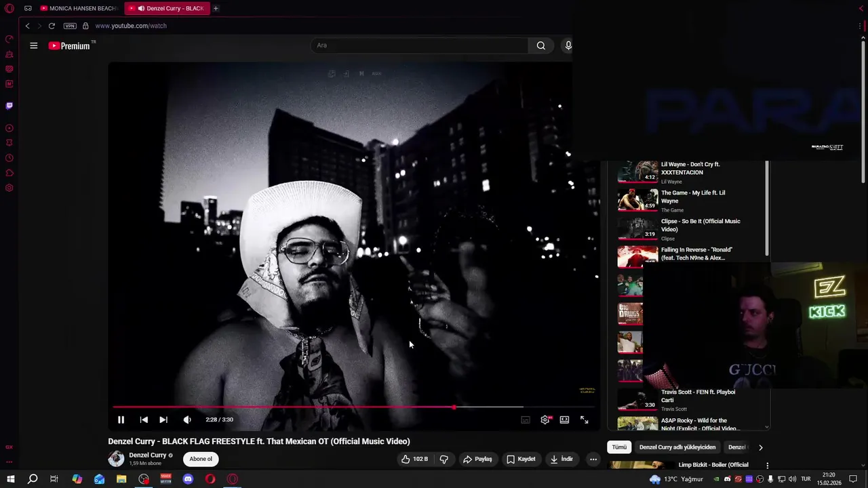Pause the playing video
The image size is (868, 488).
[x=121, y=420]
